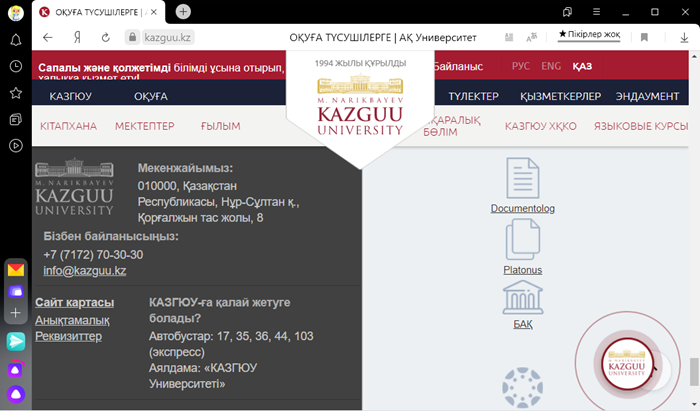Open the ҚЫЗМЕТКЕРЛЕР menu item
This screenshot has width=700, height=412.
pyautogui.click(x=560, y=96)
